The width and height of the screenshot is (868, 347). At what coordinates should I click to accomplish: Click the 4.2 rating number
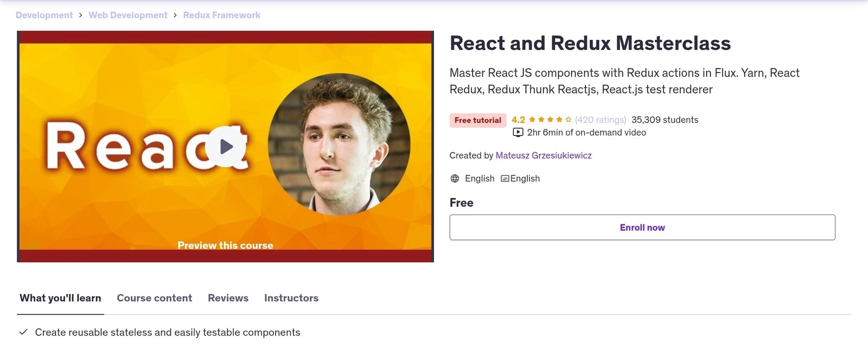(x=518, y=120)
